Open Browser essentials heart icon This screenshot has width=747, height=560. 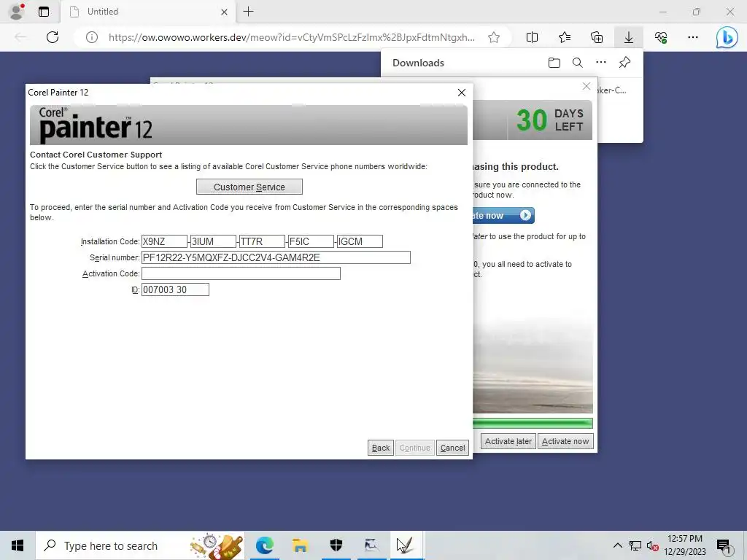pos(661,37)
